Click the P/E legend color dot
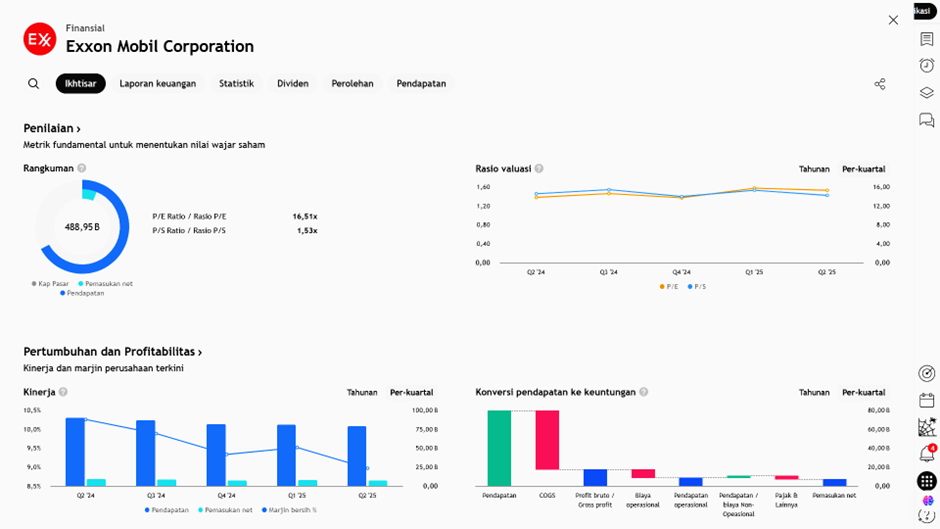The image size is (940, 529). pyautogui.click(x=662, y=287)
